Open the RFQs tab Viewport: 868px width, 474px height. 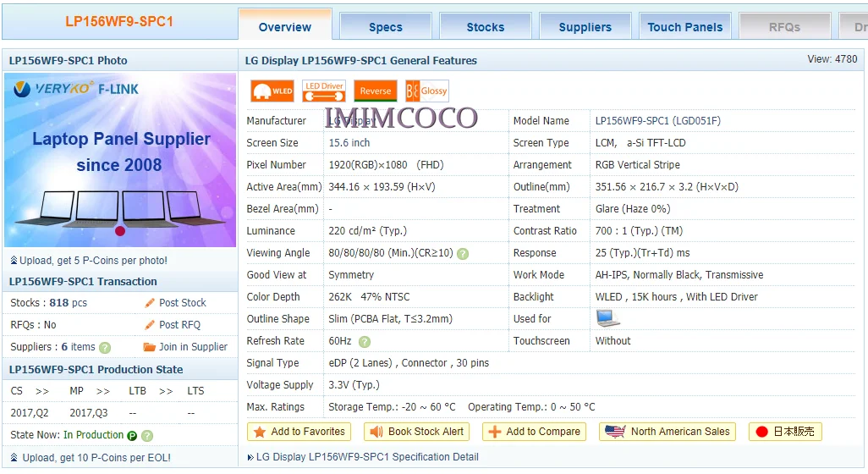point(784,27)
